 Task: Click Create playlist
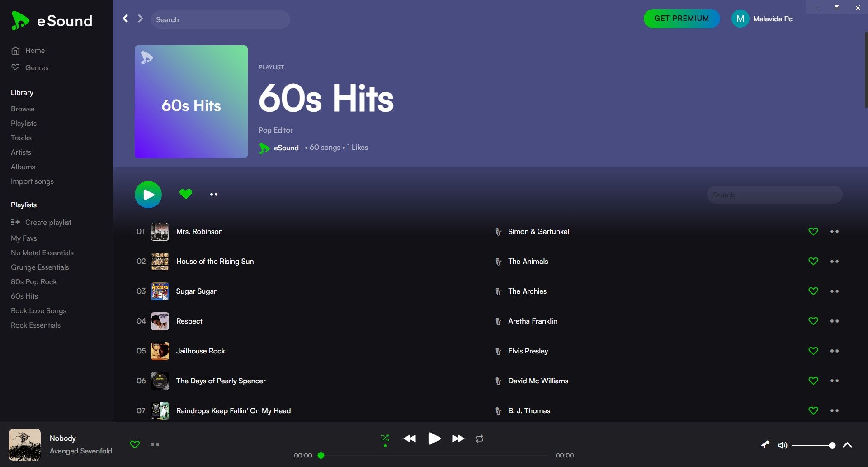(x=41, y=222)
